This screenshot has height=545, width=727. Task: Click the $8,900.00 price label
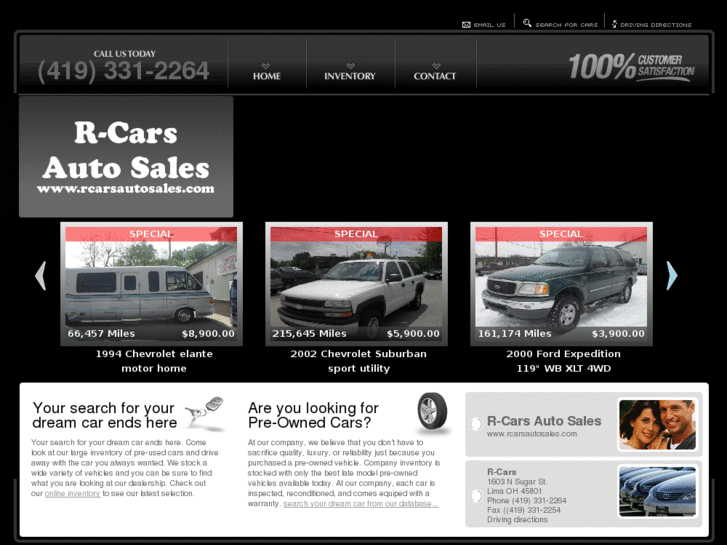208,333
